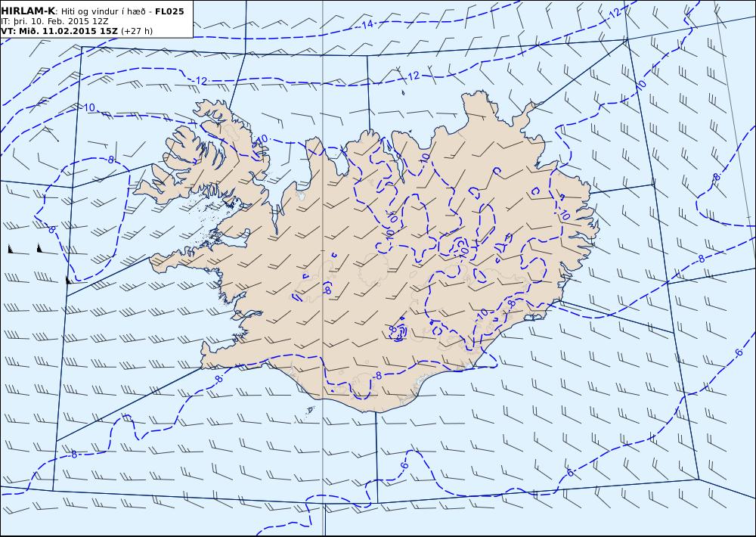Click the HIRLAM-K model title text
The image size is (756, 537).
[28, 11]
